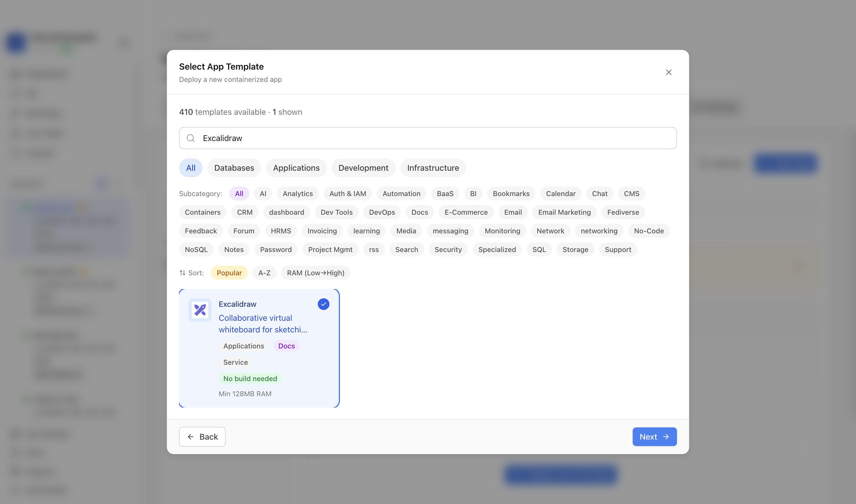Filter by BaaS subcategory
The image size is (856, 504).
point(445,193)
